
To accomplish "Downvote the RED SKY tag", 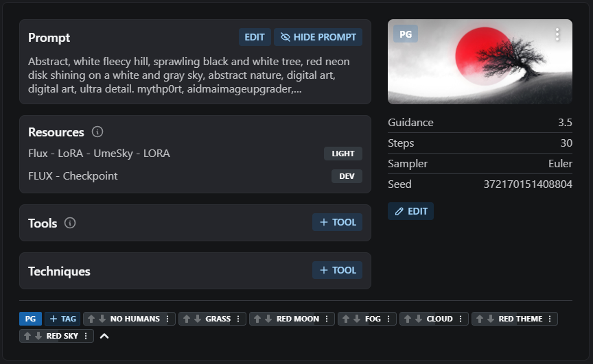I will [x=38, y=336].
